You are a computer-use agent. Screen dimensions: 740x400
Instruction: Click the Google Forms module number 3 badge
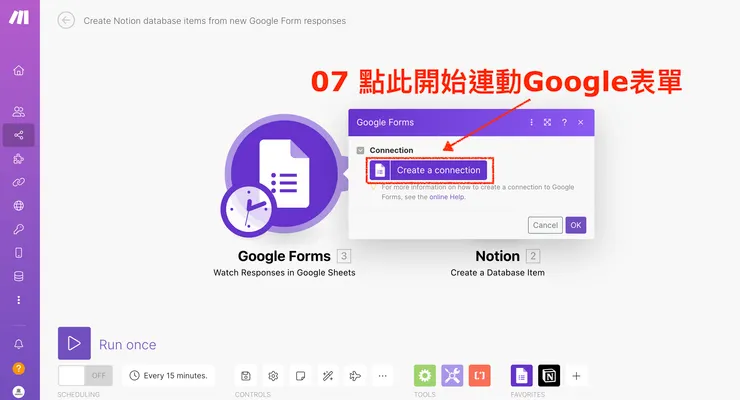(x=344, y=256)
